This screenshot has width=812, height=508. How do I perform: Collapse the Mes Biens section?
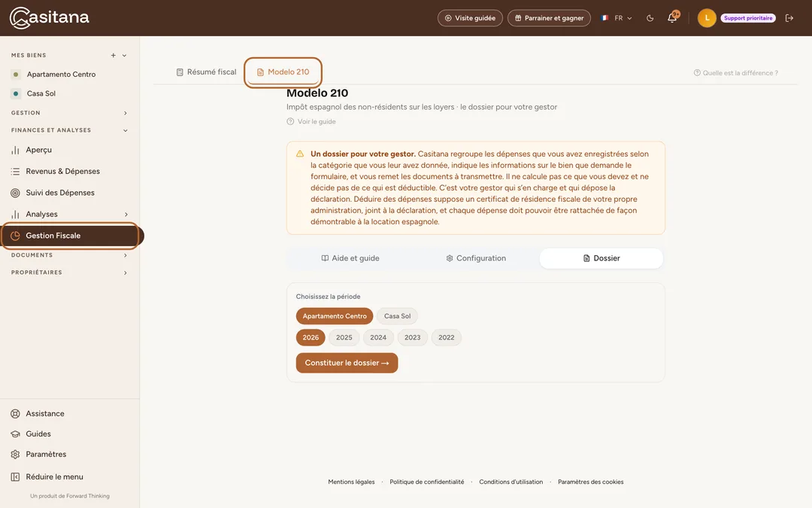(x=124, y=56)
